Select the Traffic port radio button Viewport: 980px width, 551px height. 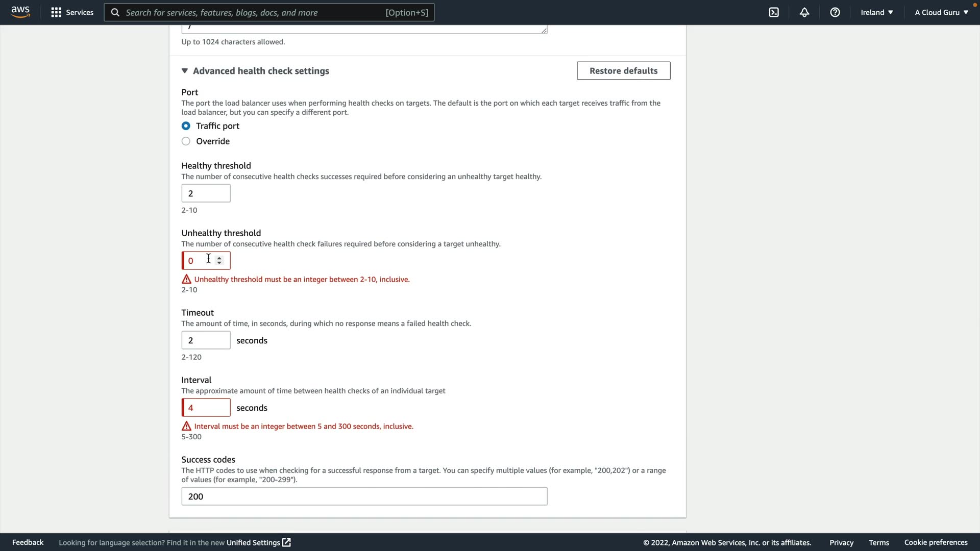[186, 126]
